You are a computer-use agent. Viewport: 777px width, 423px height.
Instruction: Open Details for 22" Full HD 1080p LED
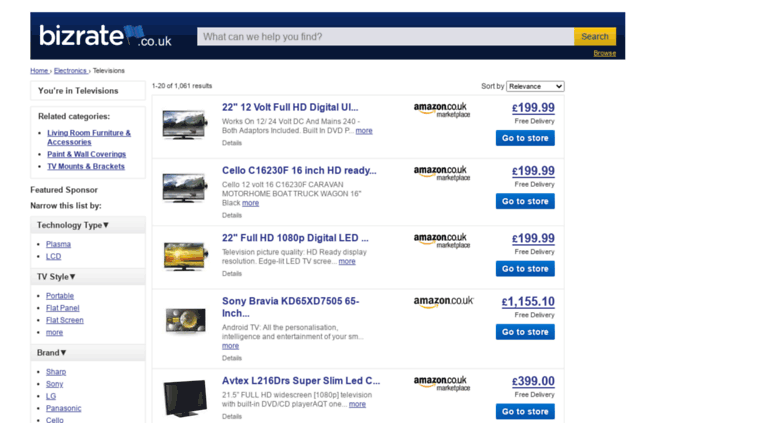(232, 274)
